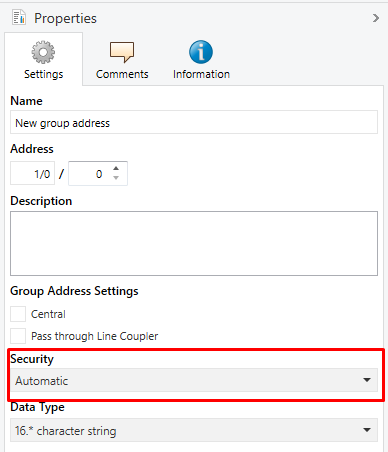Click the main/middle group address field '1/0'
388x452 pixels.
[33, 173]
